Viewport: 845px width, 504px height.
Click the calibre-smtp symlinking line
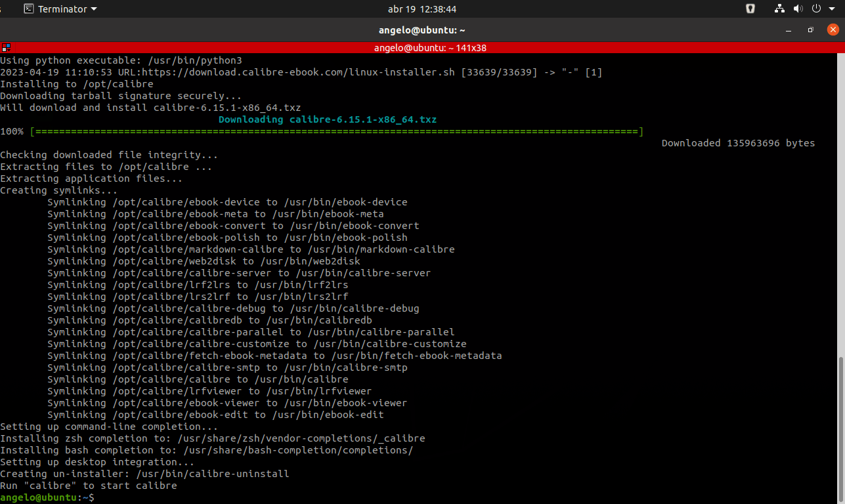coord(227,367)
